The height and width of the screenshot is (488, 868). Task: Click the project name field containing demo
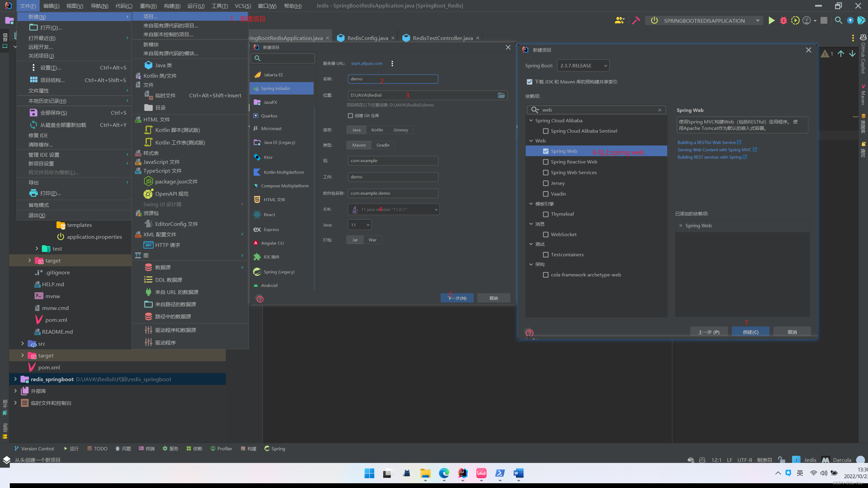tap(393, 79)
